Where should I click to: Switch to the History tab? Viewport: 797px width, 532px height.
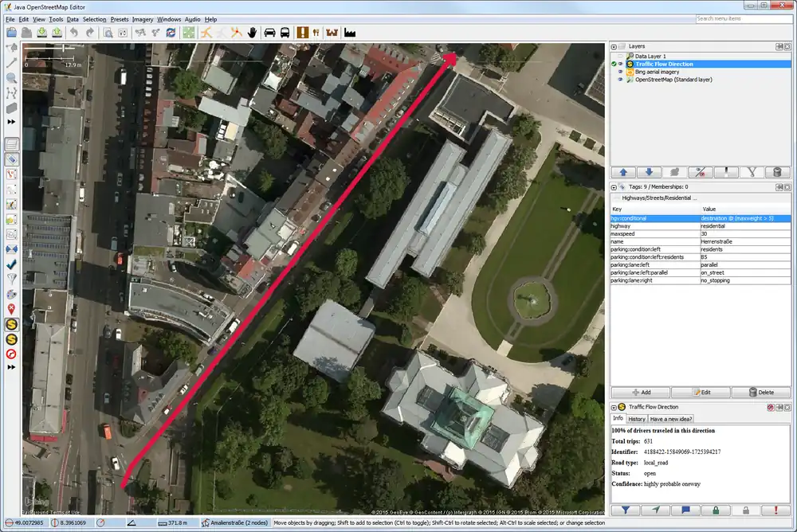tap(637, 418)
